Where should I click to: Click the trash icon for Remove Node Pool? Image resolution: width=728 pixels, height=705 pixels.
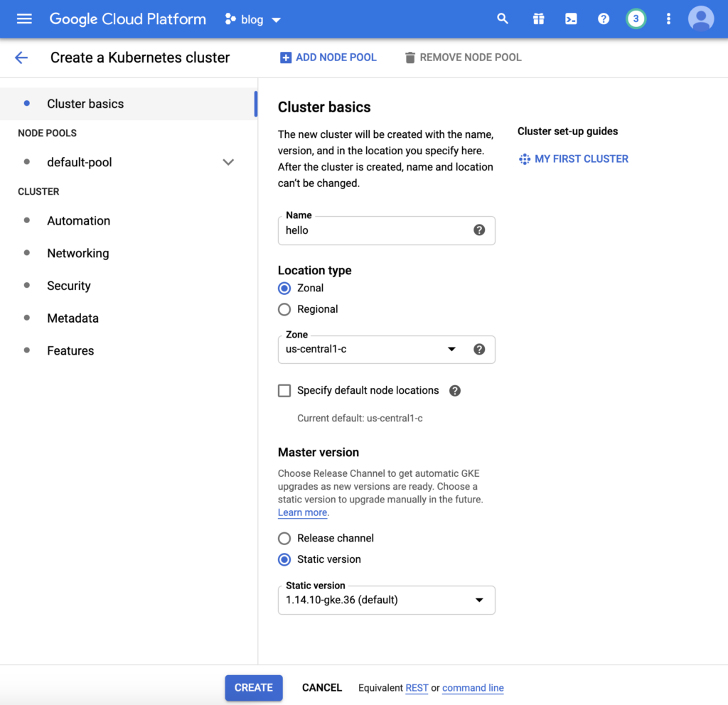pos(410,58)
